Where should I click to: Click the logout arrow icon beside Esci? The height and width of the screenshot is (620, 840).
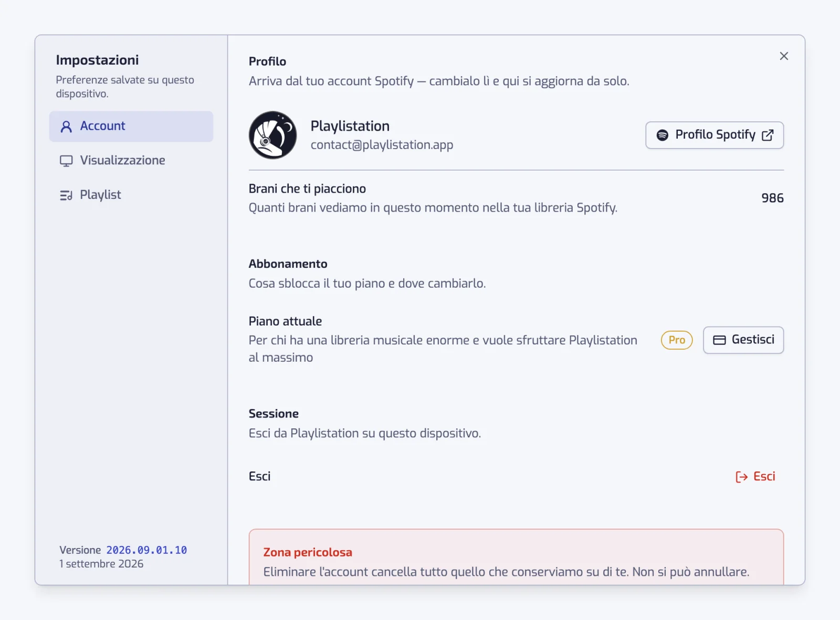[x=741, y=477]
